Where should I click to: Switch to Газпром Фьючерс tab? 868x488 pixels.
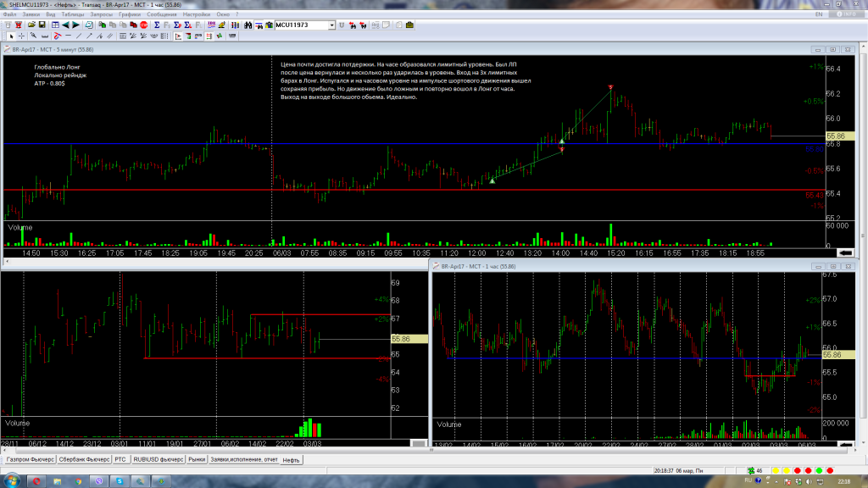pyautogui.click(x=30, y=460)
